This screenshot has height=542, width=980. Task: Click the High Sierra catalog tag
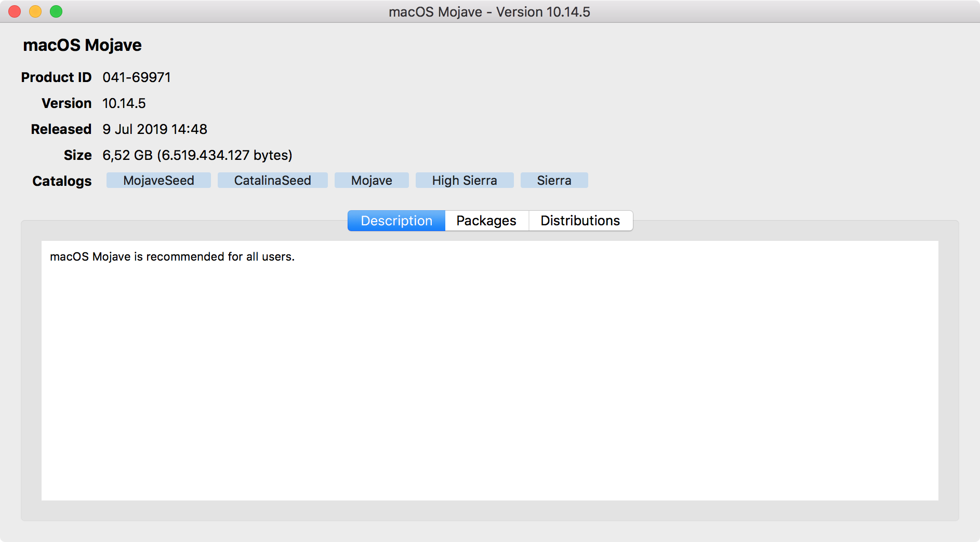pyautogui.click(x=465, y=180)
